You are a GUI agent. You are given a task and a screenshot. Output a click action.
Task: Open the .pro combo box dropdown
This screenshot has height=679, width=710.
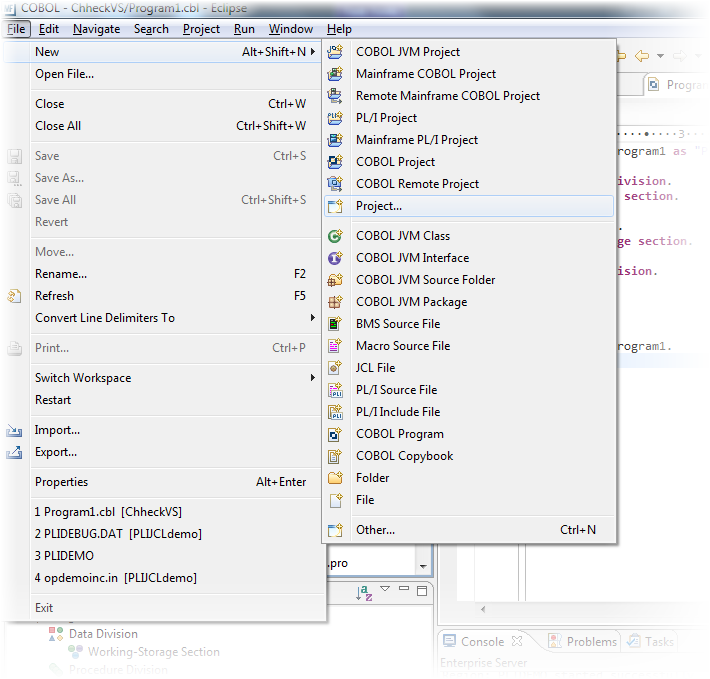423,566
